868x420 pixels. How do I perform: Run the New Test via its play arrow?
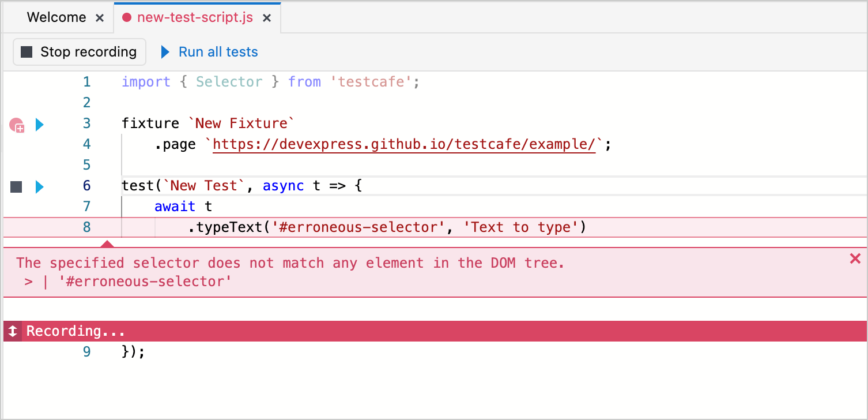tap(39, 186)
